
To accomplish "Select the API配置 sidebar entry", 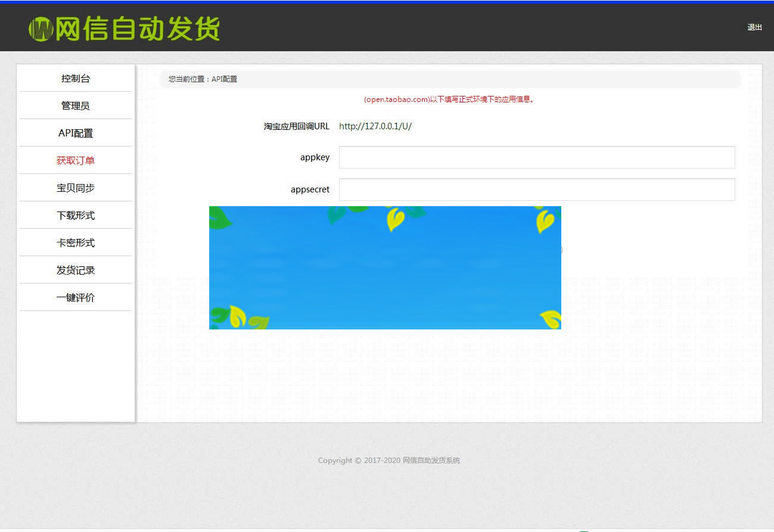I will point(76,133).
